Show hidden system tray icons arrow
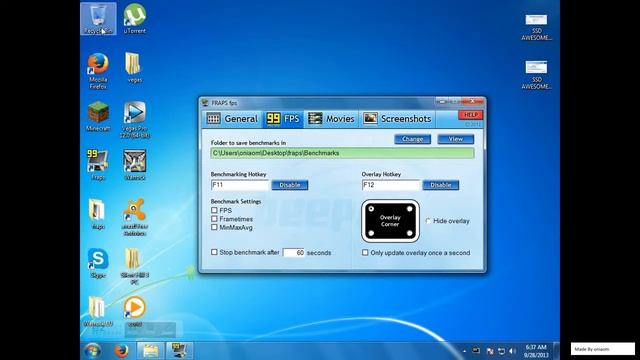Viewport: 640px width, 360px height. (x=464, y=351)
